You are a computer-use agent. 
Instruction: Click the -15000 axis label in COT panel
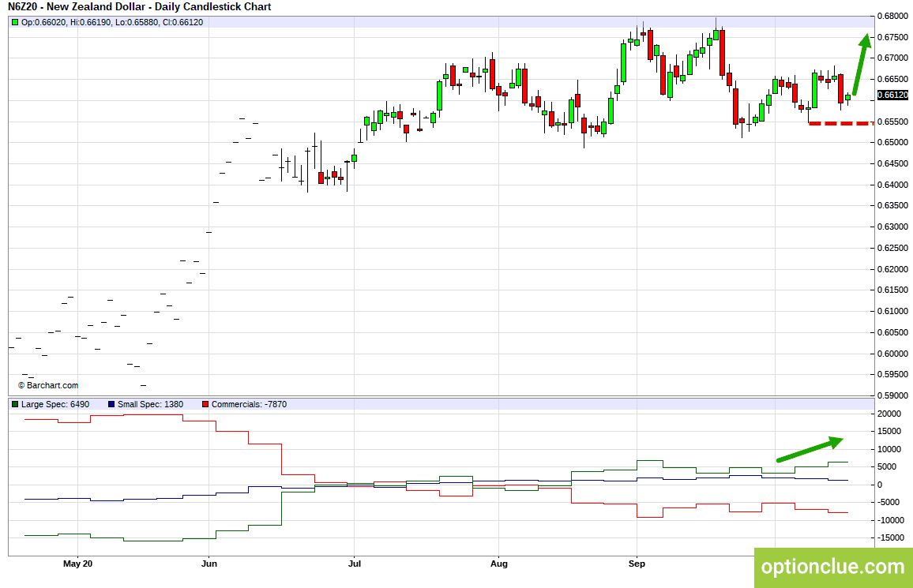[x=890, y=538]
